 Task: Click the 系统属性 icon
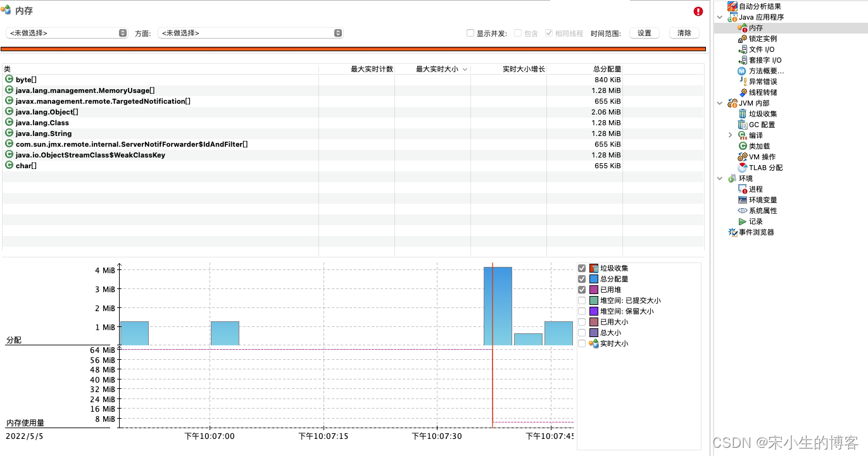(x=743, y=211)
